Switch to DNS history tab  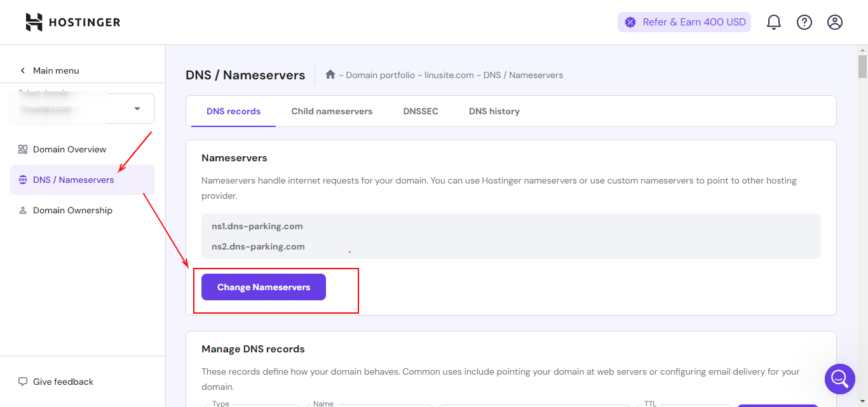pyautogui.click(x=494, y=111)
